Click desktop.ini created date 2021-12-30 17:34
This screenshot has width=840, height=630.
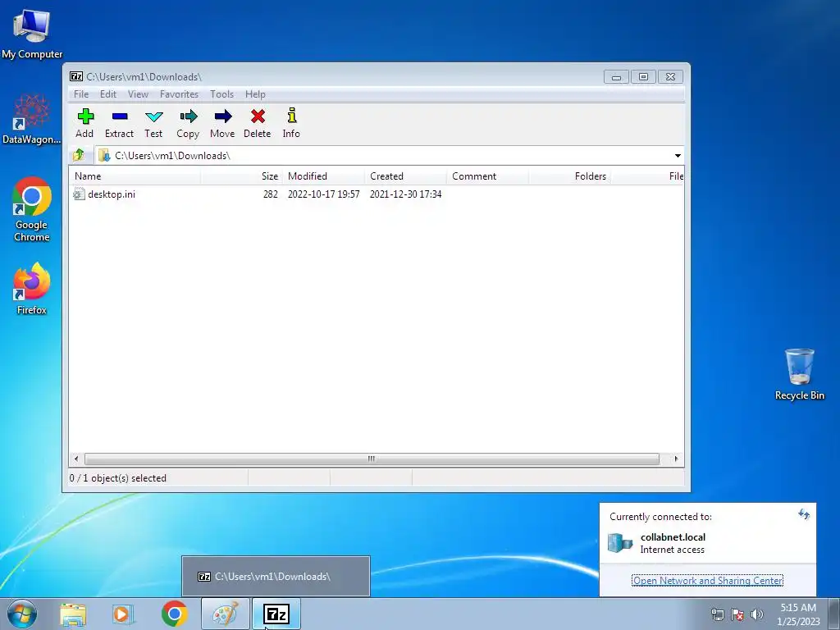coord(405,194)
